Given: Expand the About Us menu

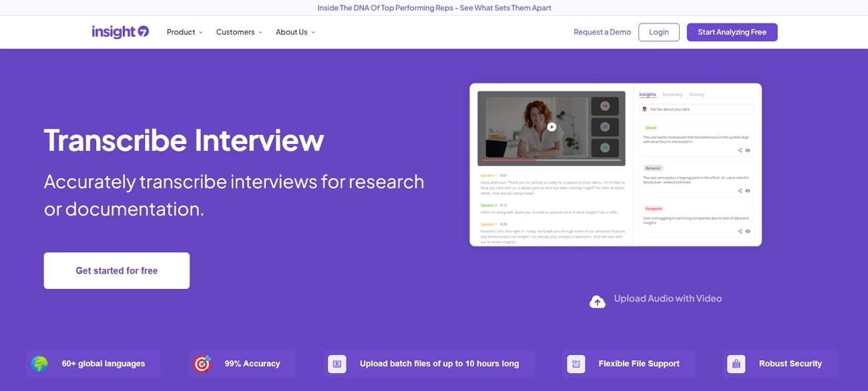Looking at the screenshot, I should click(295, 32).
